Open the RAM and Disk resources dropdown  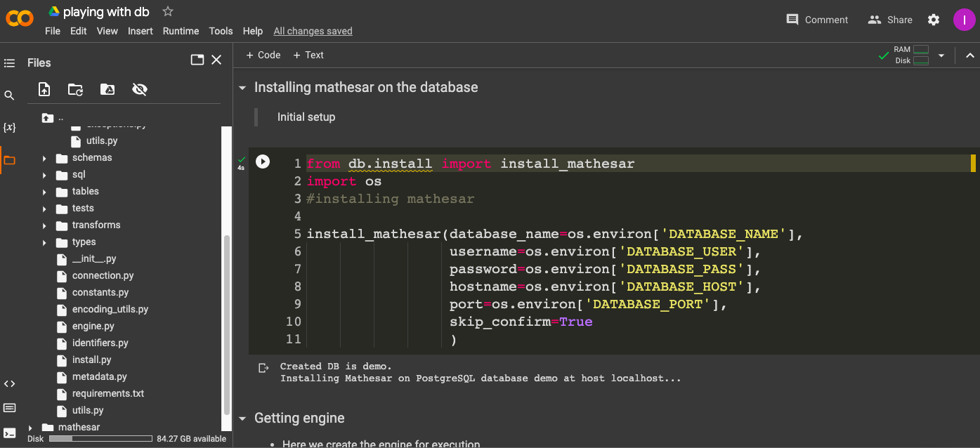(941, 55)
